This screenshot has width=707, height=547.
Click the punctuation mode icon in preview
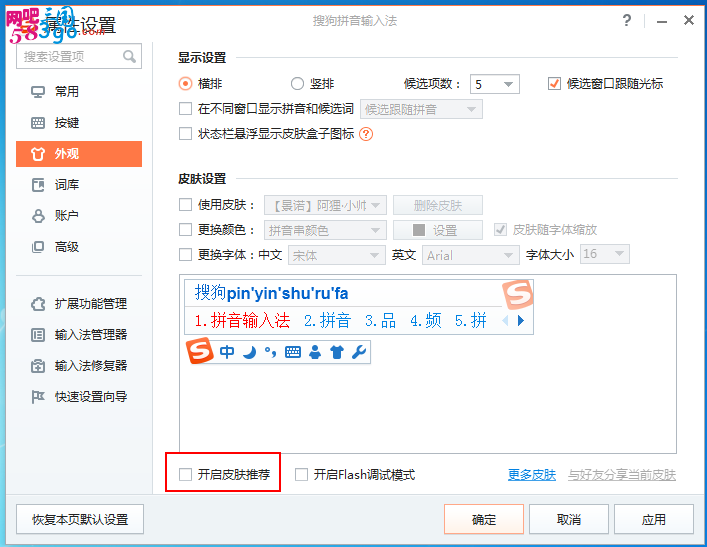point(271,352)
